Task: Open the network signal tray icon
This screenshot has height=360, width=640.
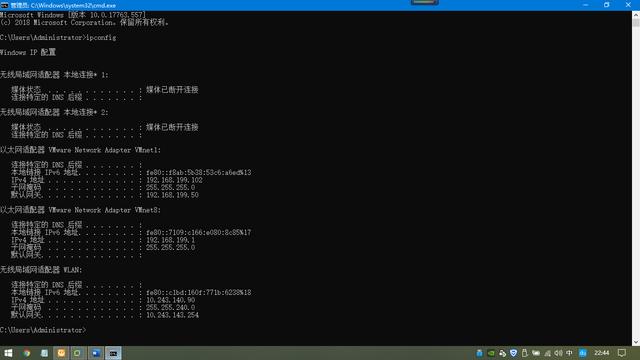Action: [547, 353]
